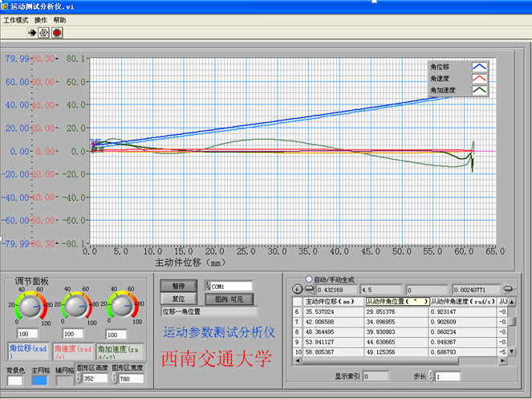This screenshot has height=399, width=532.
Task: Click the red 角速度 legend line icon
Action: (479, 79)
